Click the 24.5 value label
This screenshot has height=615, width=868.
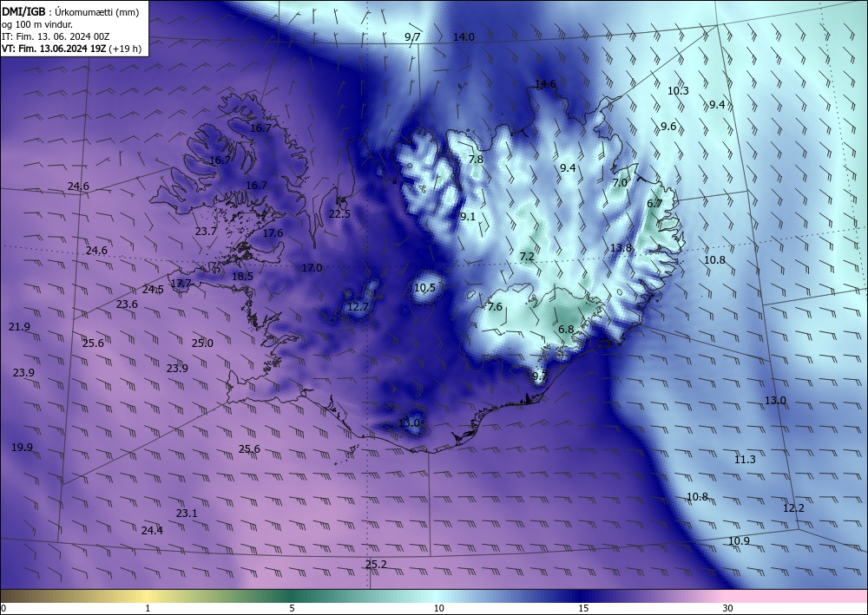153,290
